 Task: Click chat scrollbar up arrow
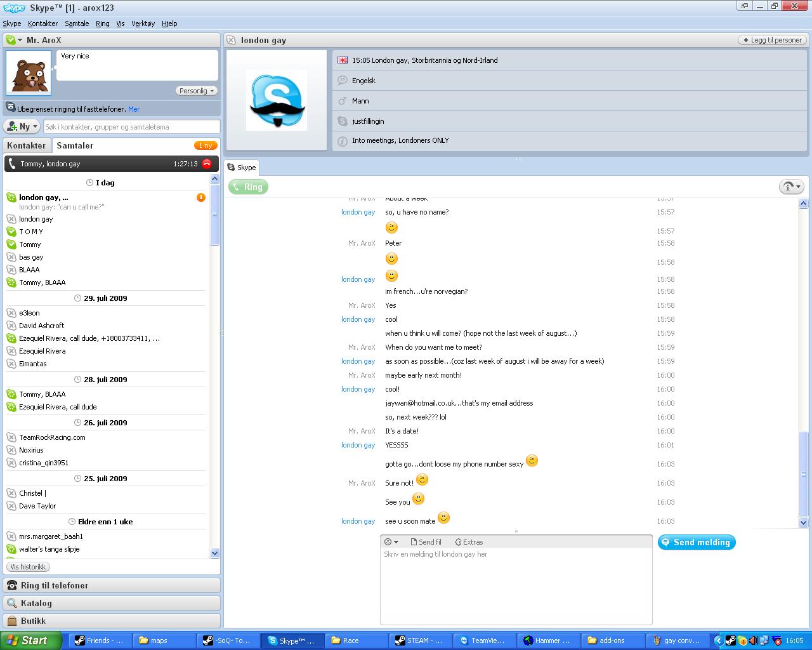803,203
